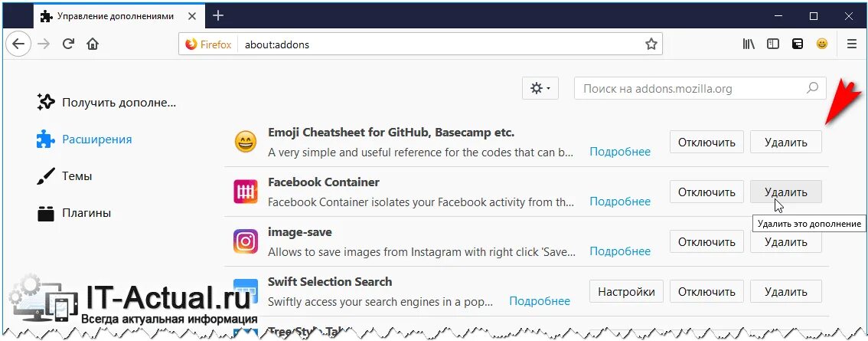Disable the Emoji Cheatsheet extension
This screenshot has width=868, height=341.
point(706,142)
